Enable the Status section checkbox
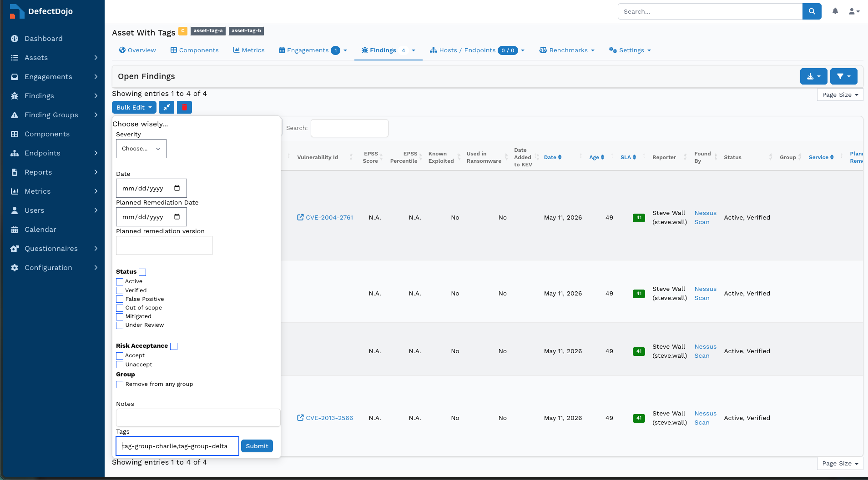Screen dimensions: 868x480 142,272
